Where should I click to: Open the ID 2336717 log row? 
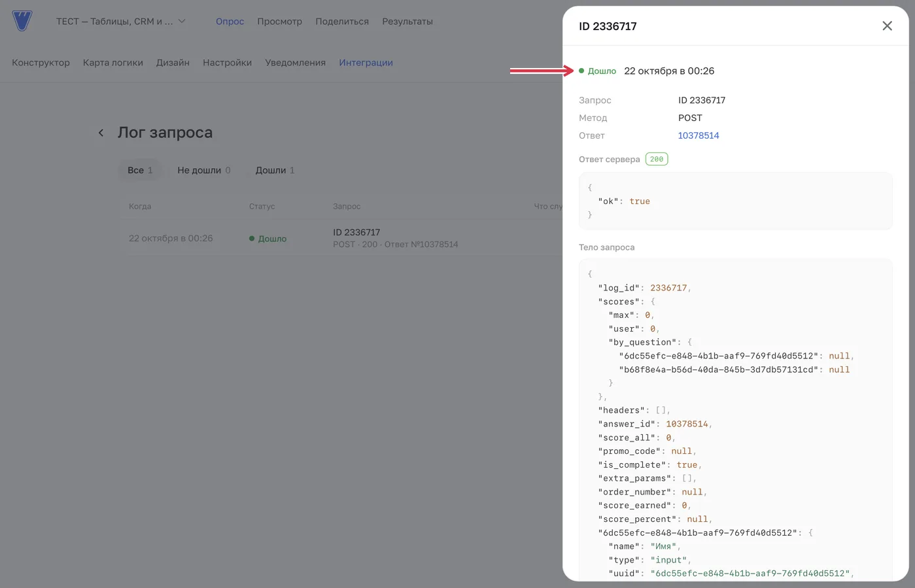(341, 238)
